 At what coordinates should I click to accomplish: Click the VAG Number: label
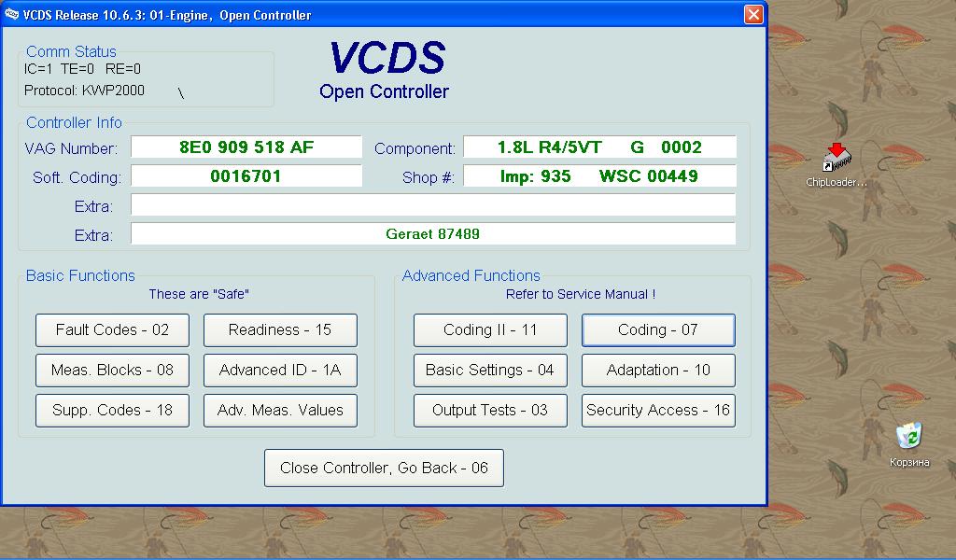point(71,148)
